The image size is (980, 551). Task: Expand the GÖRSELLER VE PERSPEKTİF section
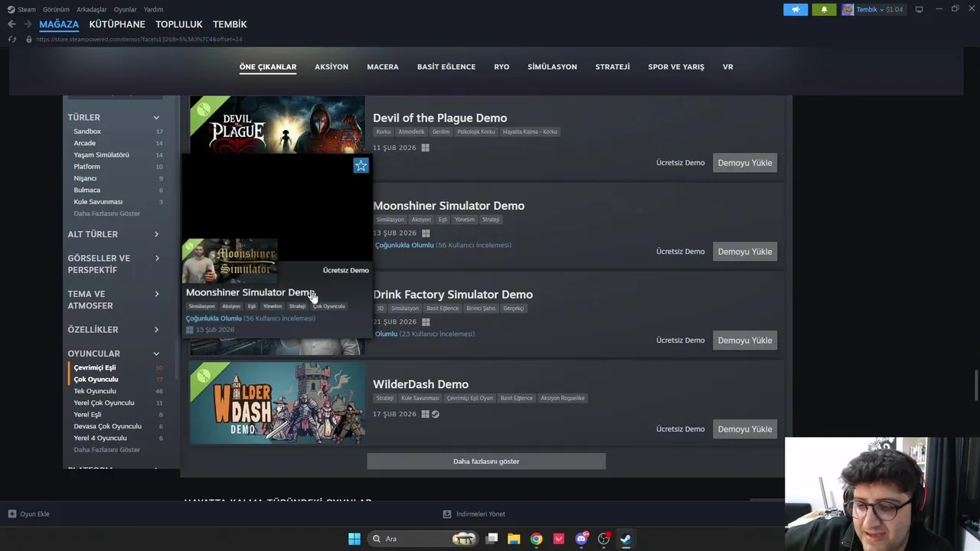click(156, 259)
